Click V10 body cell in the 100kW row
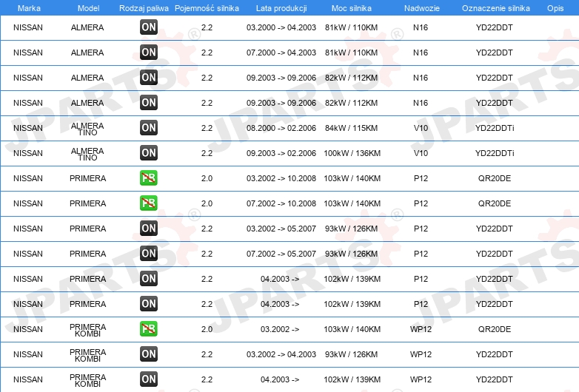This screenshot has width=579, height=392. click(x=421, y=153)
